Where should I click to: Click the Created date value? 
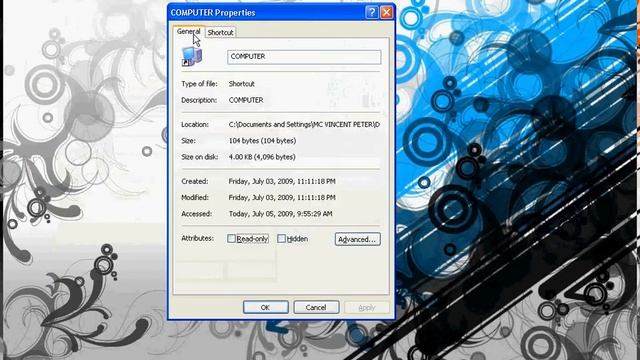pos(282,181)
